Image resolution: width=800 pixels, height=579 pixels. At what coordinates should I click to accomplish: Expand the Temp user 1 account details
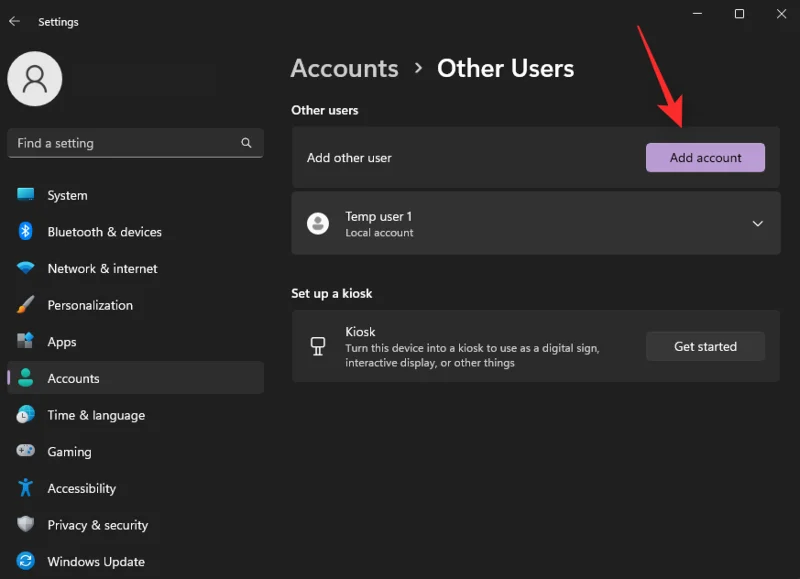pos(757,223)
